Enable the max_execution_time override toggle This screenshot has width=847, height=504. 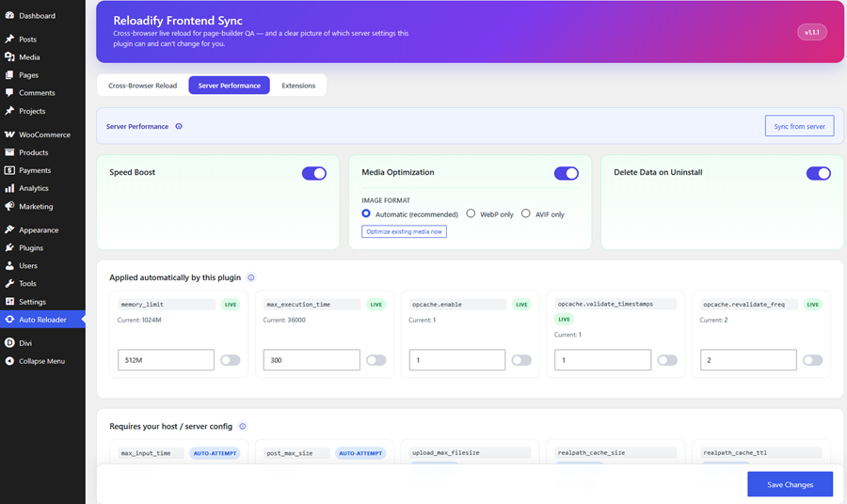[376, 360]
